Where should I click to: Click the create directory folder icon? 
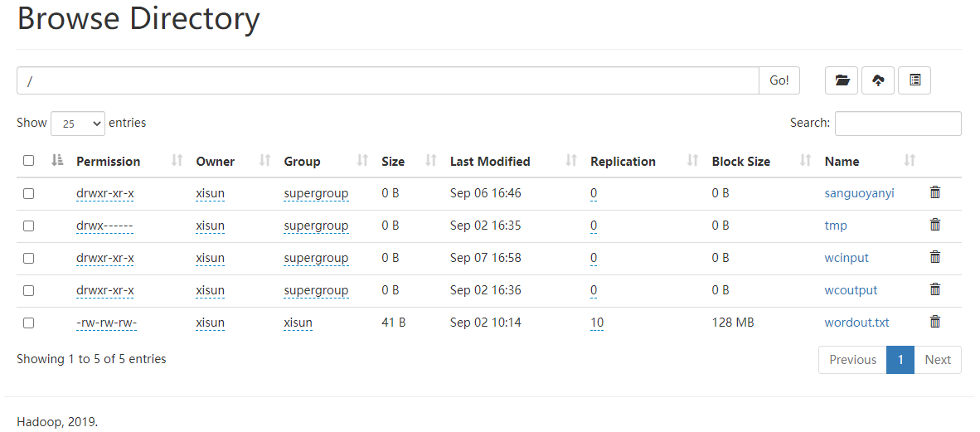click(842, 80)
